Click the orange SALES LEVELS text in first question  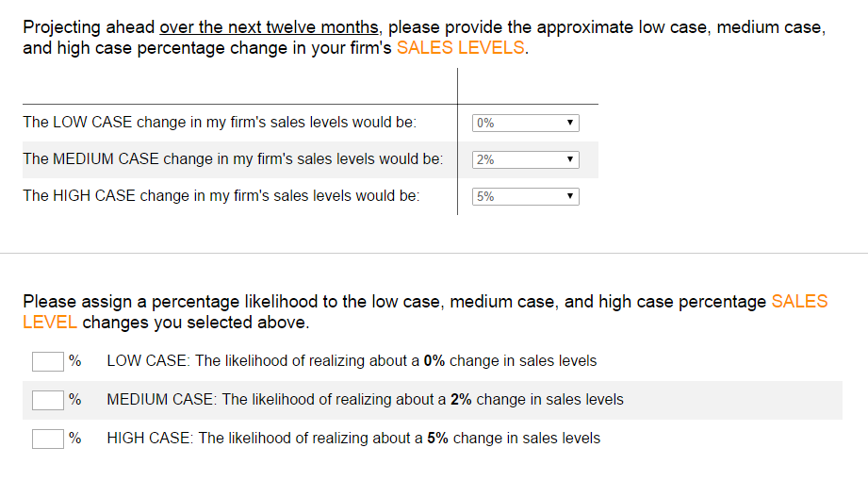pos(461,48)
